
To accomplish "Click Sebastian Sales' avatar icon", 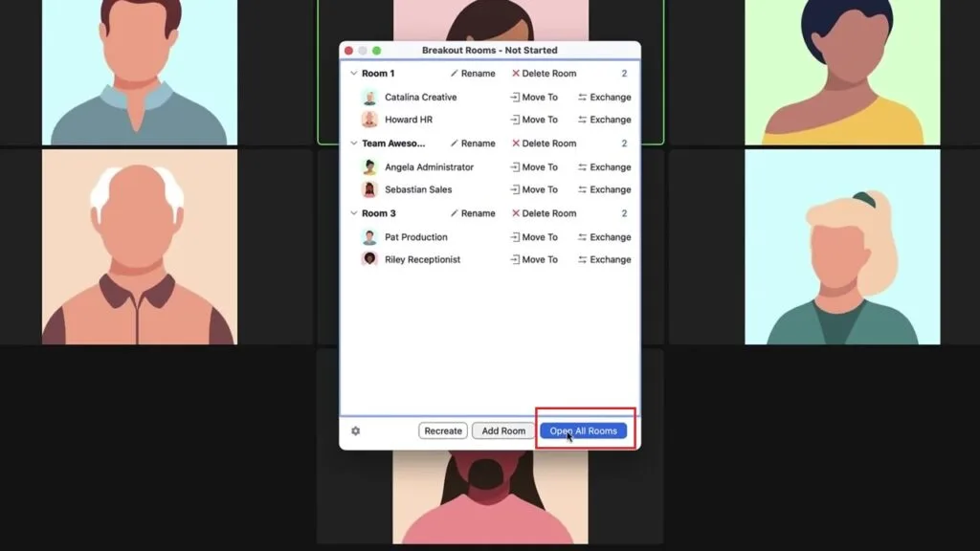I will [x=369, y=189].
